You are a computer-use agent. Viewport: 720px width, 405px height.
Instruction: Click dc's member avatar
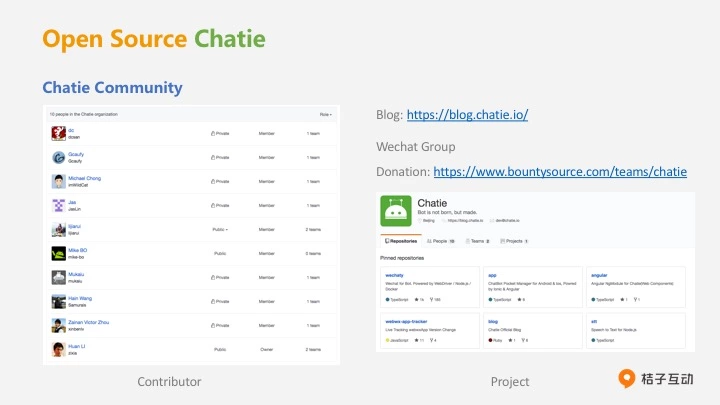[58, 133]
